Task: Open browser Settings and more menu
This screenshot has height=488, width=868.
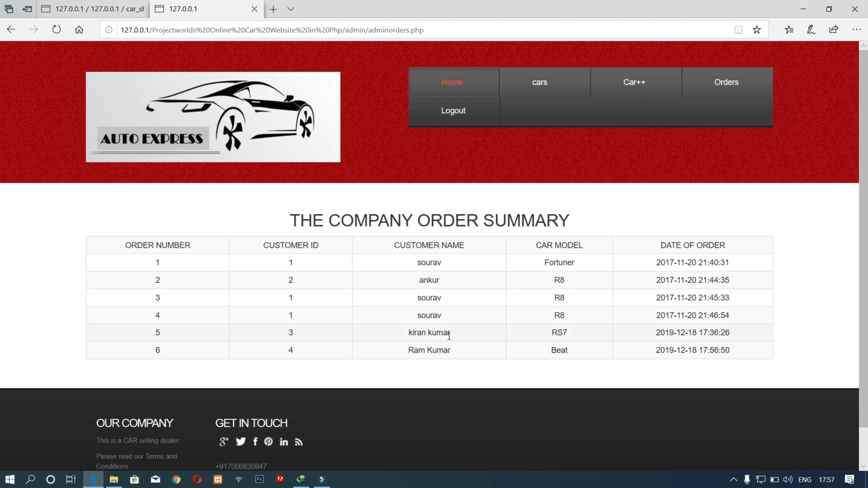Action: tap(856, 30)
